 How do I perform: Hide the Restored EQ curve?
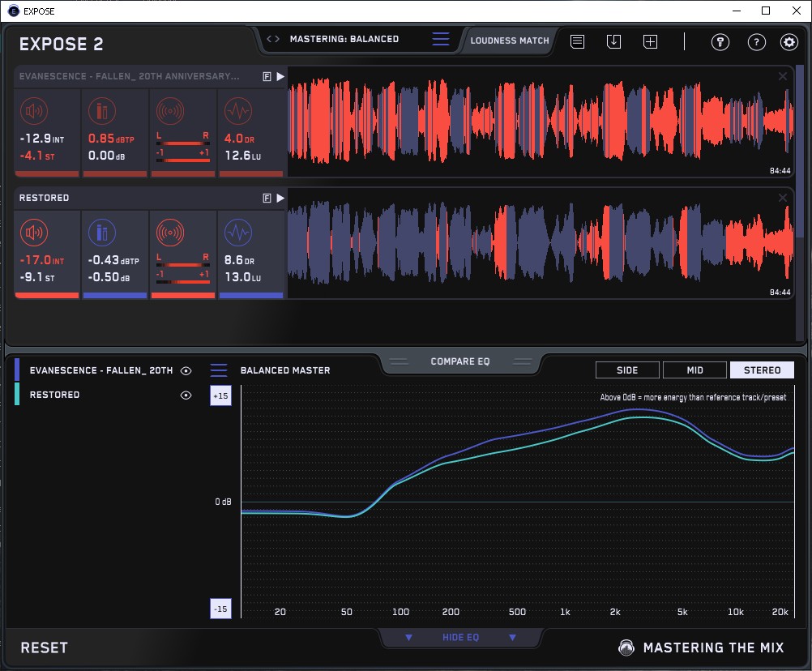tap(186, 395)
